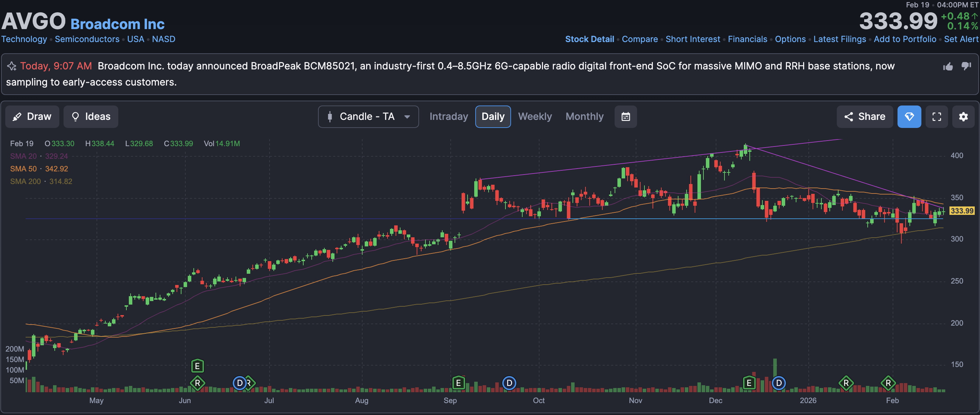This screenshot has width=980, height=415.
Task: Toggle SMA 20 indicator label
Action: 23,156
